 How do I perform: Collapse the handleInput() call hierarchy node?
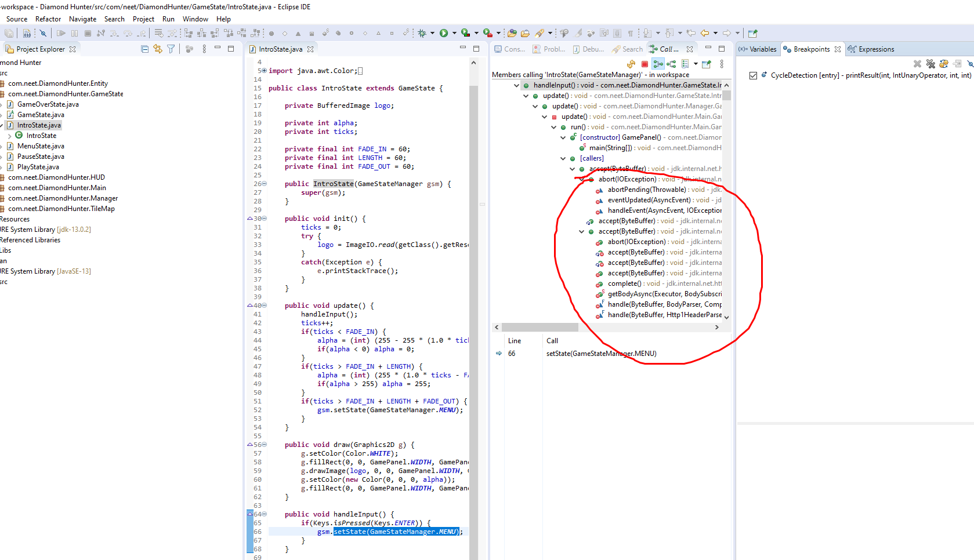click(x=516, y=85)
